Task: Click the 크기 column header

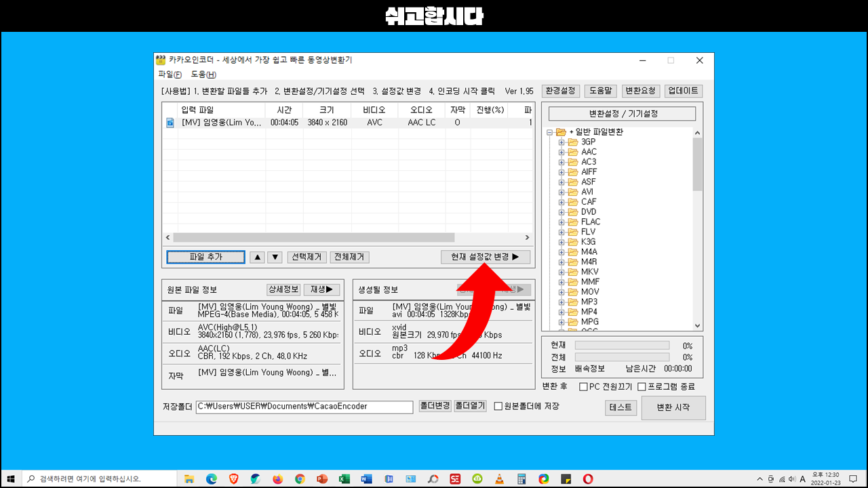Action: point(327,110)
